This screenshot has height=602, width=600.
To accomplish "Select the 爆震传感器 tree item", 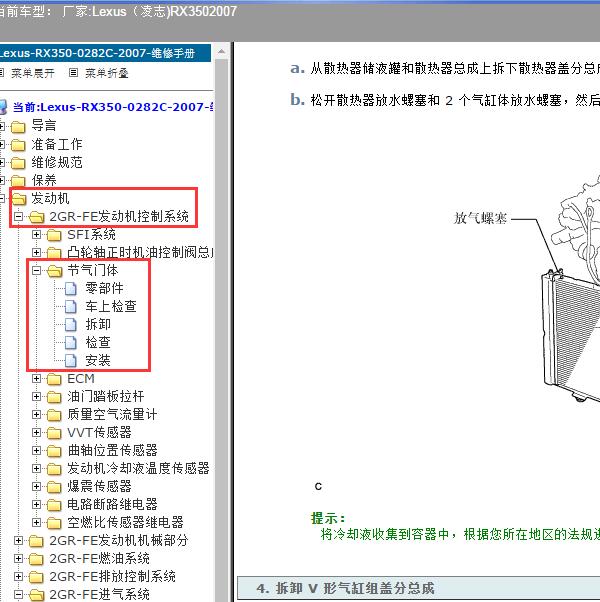I will [99, 486].
